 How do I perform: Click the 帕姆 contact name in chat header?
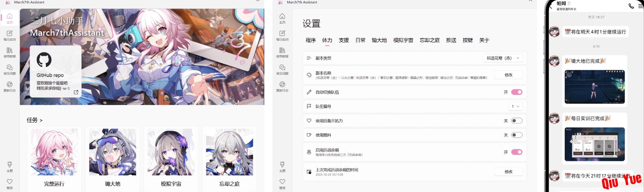tap(561, 4)
